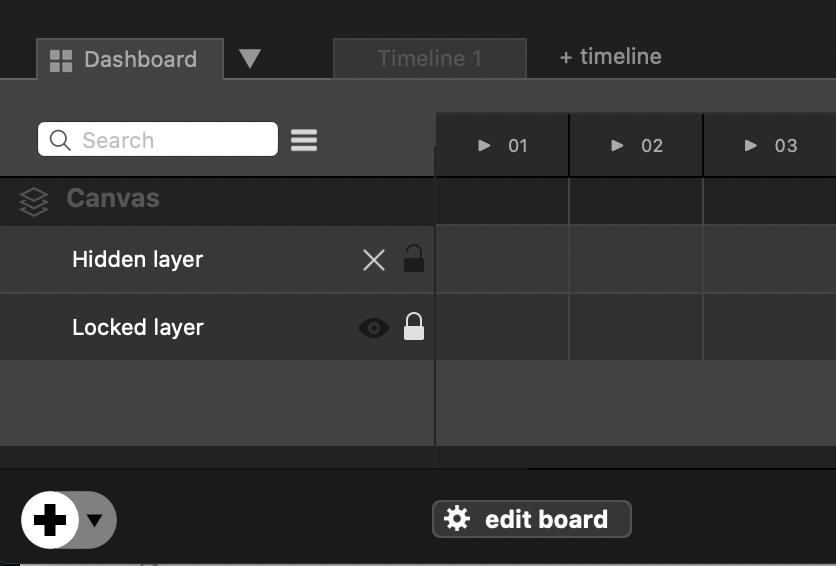
Task: Open dropdown arrow next to plus button
Action: pyautogui.click(x=95, y=520)
